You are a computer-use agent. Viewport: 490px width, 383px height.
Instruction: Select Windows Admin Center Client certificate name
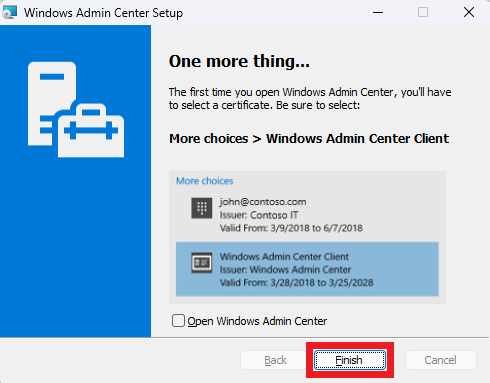click(284, 257)
